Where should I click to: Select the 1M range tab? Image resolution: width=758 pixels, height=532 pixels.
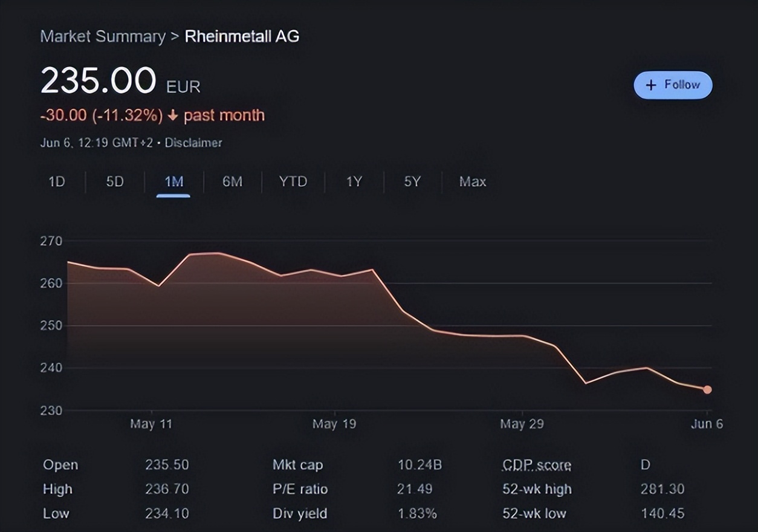173,181
